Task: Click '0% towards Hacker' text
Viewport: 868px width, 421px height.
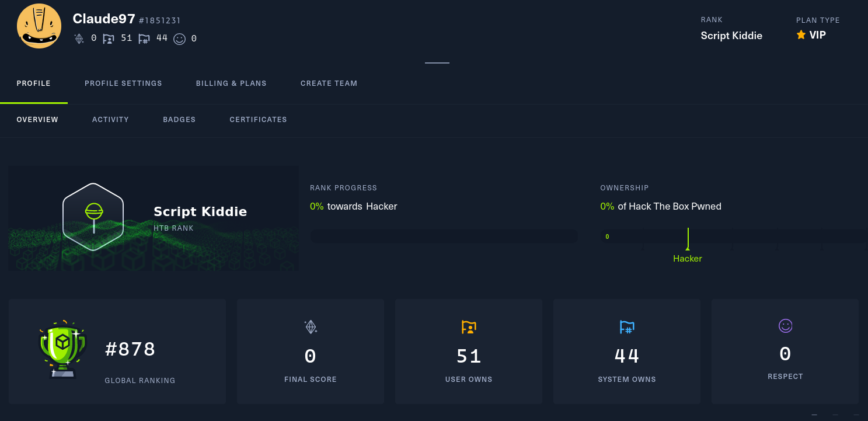Action: click(x=354, y=206)
